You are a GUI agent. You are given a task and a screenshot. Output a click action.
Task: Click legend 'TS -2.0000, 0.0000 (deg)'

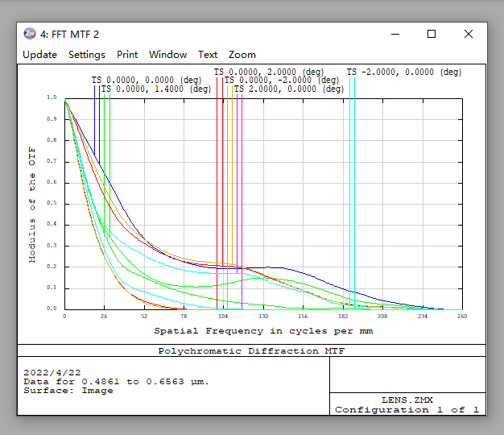click(x=404, y=72)
